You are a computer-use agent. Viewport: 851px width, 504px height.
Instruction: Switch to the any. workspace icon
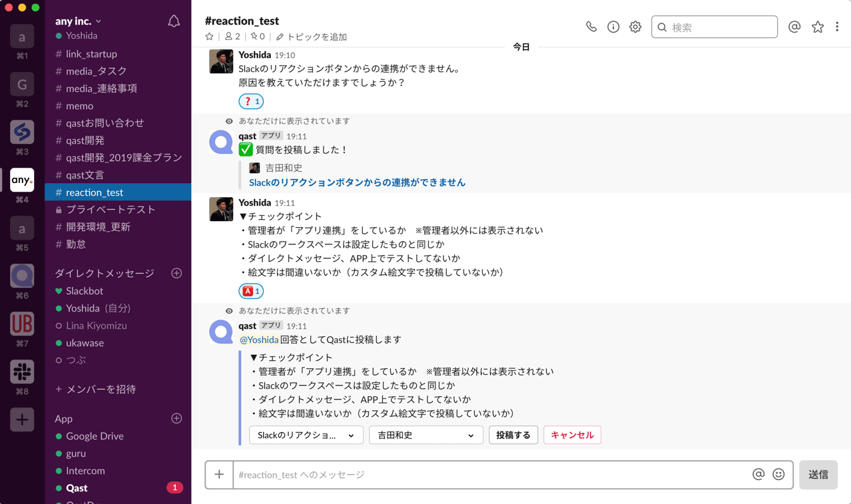tap(22, 180)
